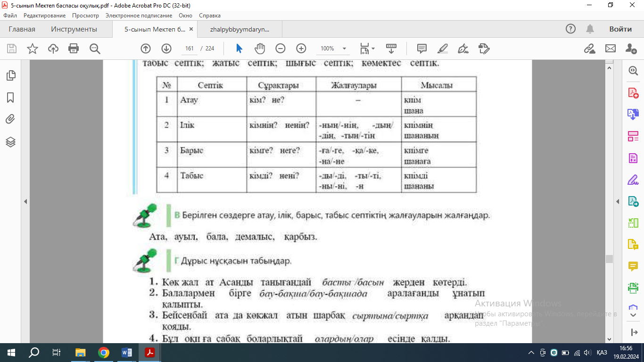Open the find text magnifier tool
644x362 pixels.
[x=95, y=49]
